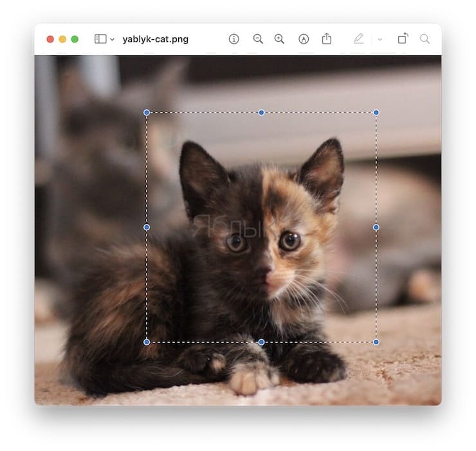Minimize the window with the yellow button
Viewport: 476px width, 451px height.
[62, 39]
